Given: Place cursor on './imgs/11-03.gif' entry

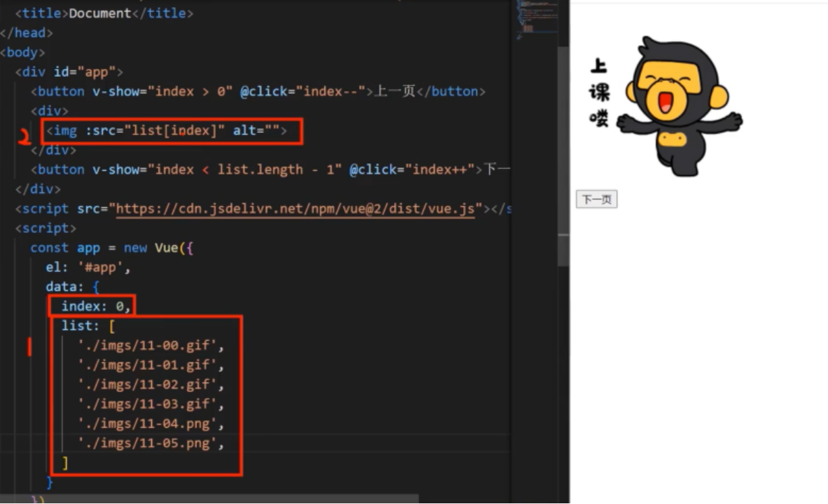Looking at the screenshot, I should tap(150, 404).
